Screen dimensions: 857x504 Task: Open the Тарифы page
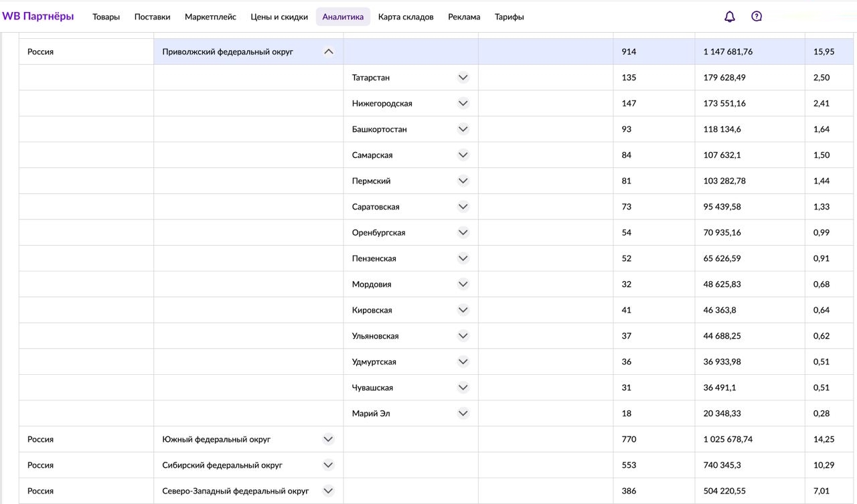(x=509, y=17)
